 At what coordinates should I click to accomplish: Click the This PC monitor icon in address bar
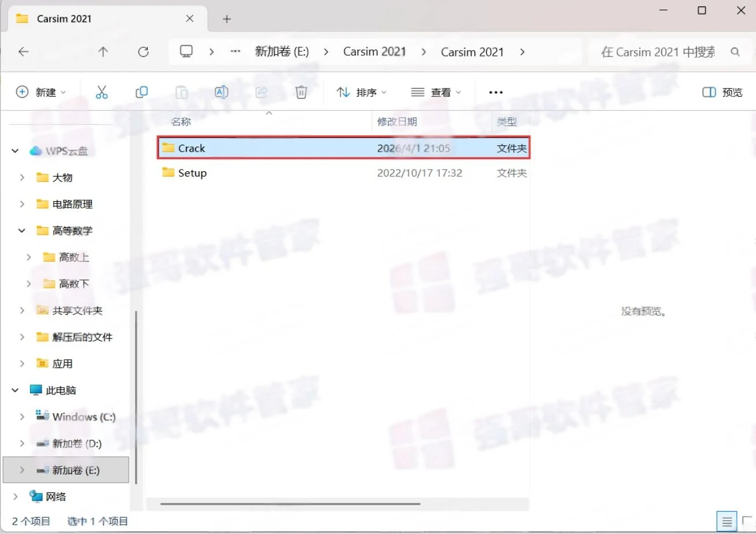pyautogui.click(x=186, y=51)
